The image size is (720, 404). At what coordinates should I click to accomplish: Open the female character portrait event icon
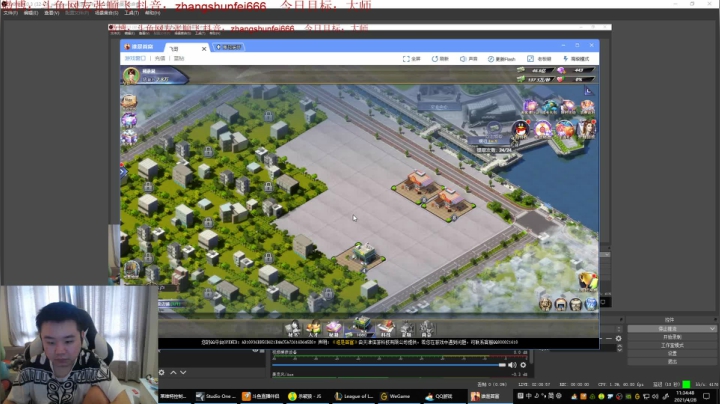[x=587, y=129]
